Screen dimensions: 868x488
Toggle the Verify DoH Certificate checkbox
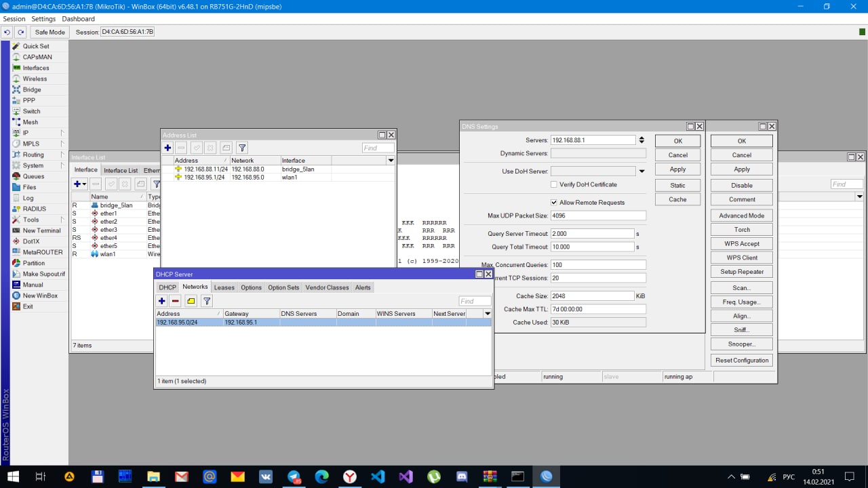coord(554,184)
